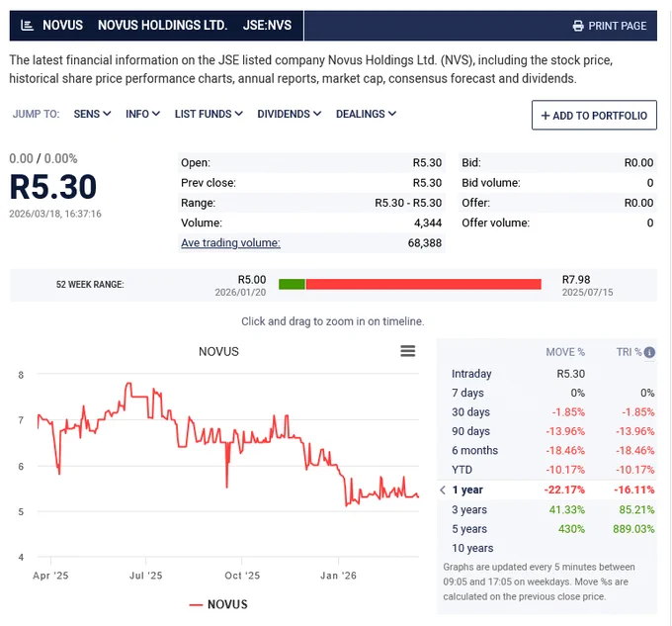672x626 pixels.
Task: Click the Offer R0.00 value
Action: coord(638,203)
